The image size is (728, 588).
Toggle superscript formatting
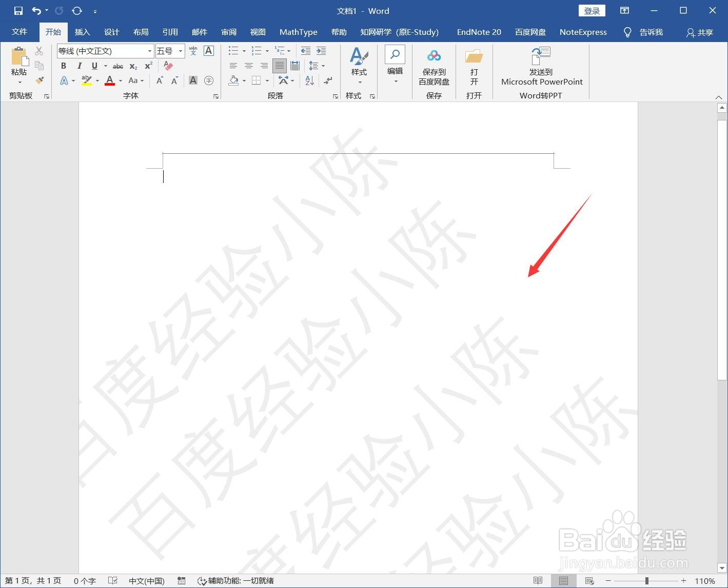(149, 66)
